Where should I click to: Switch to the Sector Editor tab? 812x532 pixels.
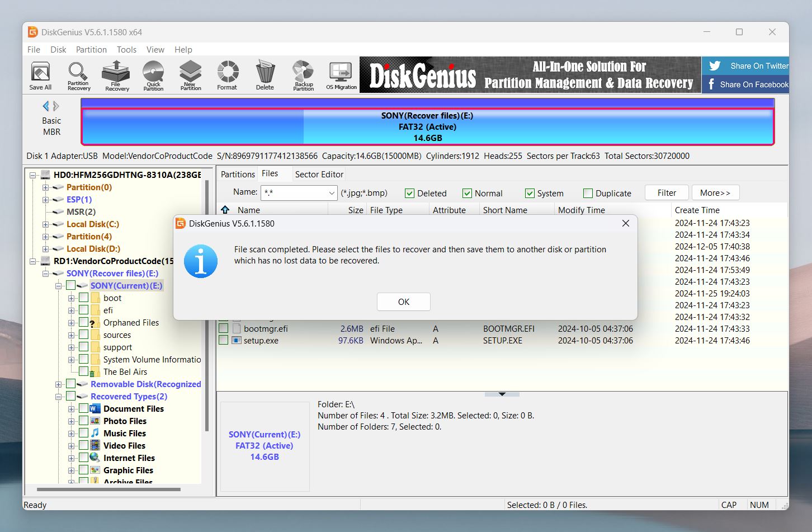pos(319,174)
